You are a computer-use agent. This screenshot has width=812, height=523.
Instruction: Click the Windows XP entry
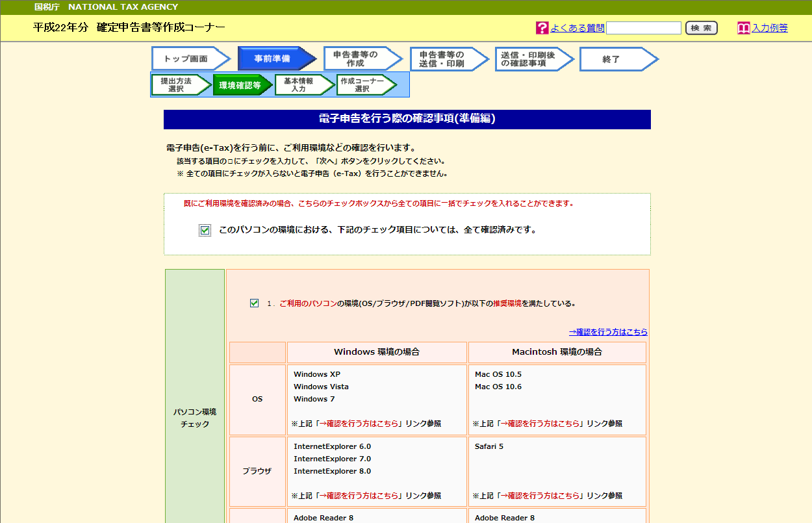[x=317, y=374]
